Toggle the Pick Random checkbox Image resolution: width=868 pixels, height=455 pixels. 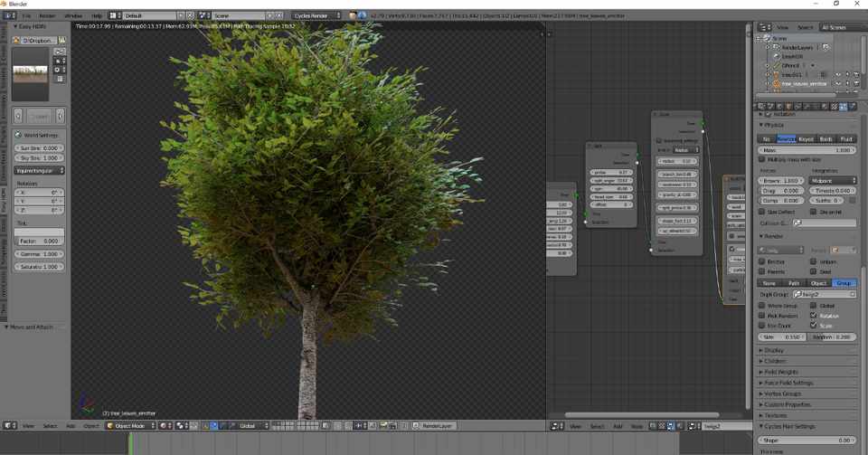pos(762,316)
